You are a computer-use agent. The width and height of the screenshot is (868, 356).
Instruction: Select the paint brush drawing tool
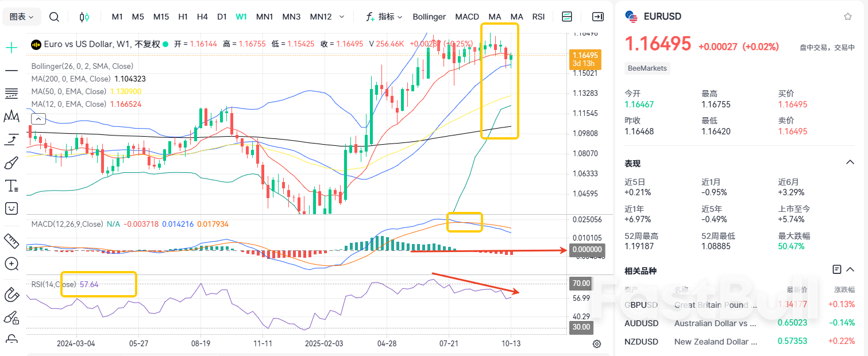point(11,164)
